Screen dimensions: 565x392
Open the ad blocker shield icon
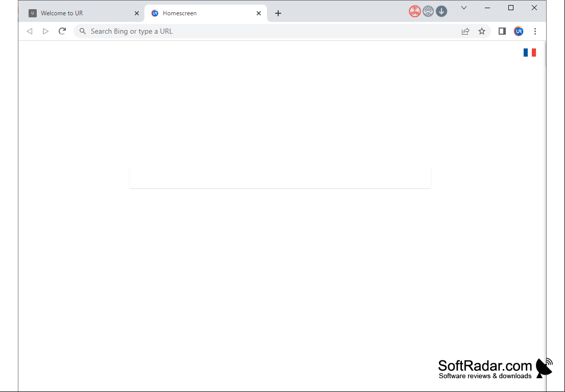point(428,12)
